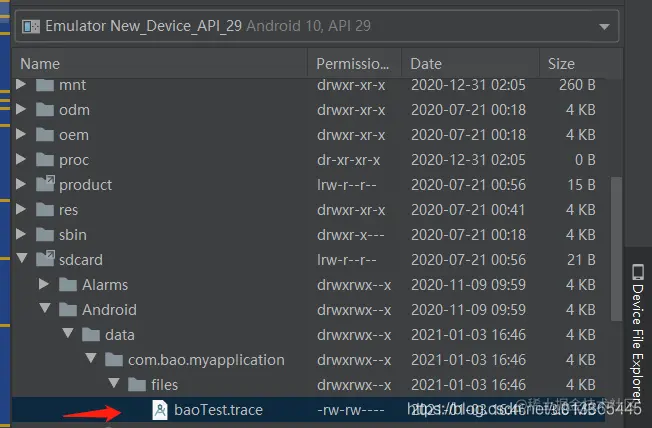Image resolution: width=652 pixels, height=428 pixels.
Task: Click the Alarms folder icon
Action: tap(68, 285)
